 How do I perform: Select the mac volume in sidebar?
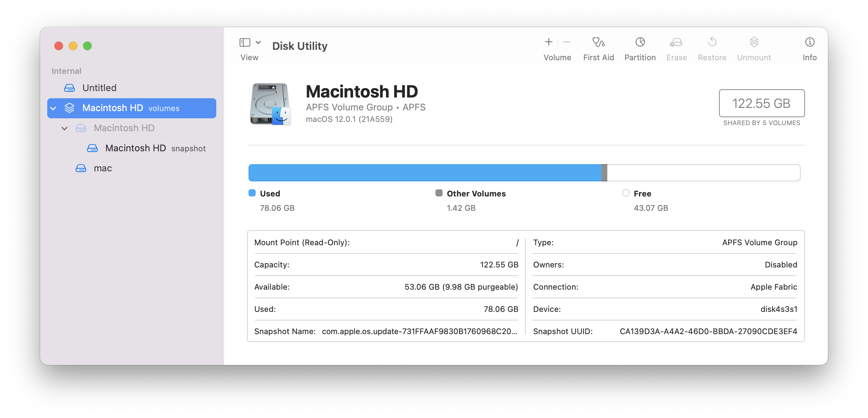(102, 168)
